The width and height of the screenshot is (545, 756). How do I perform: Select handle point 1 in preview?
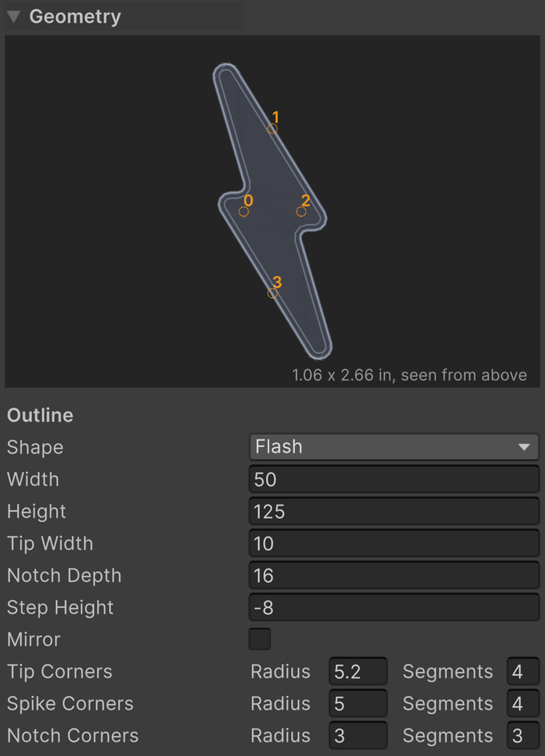coord(272,128)
